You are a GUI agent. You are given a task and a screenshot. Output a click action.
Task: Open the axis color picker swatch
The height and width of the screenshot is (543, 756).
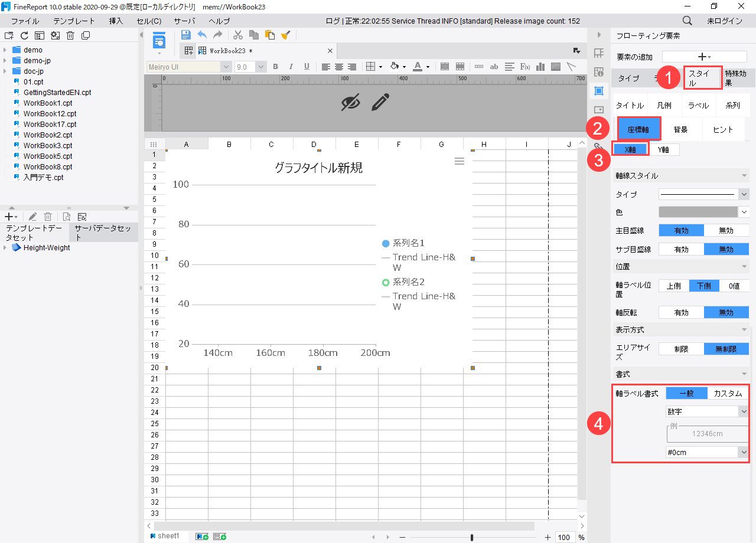[x=698, y=212]
